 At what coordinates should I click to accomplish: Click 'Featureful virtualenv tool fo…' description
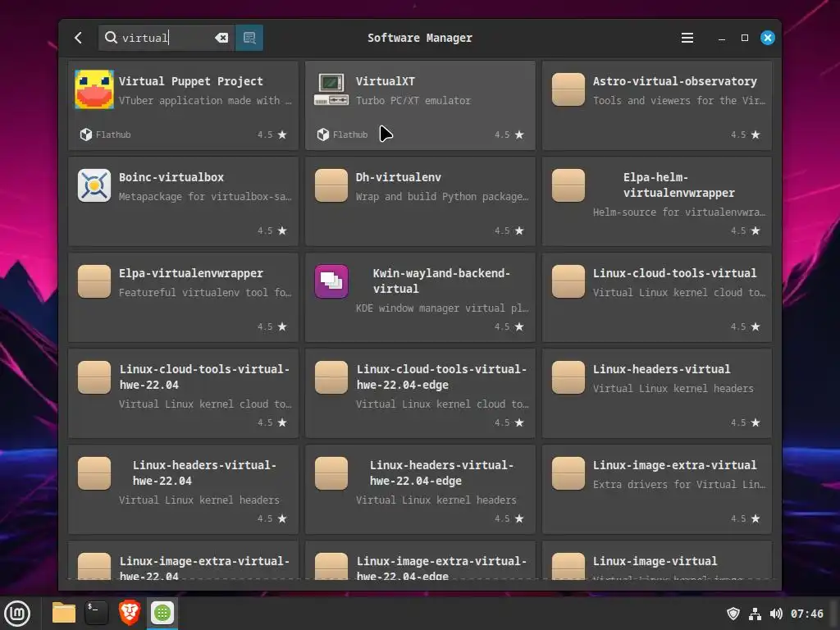click(205, 293)
